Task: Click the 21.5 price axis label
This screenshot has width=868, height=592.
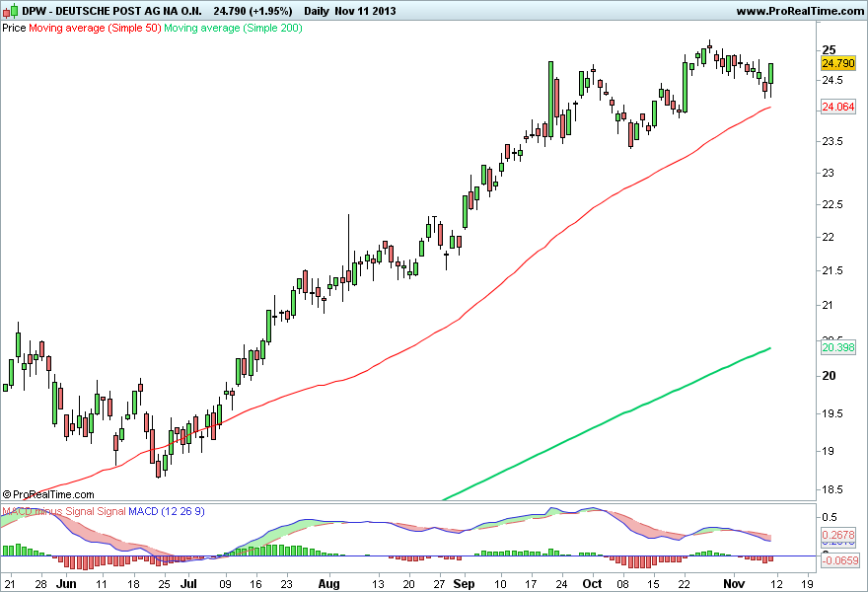Action: [832, 270]
